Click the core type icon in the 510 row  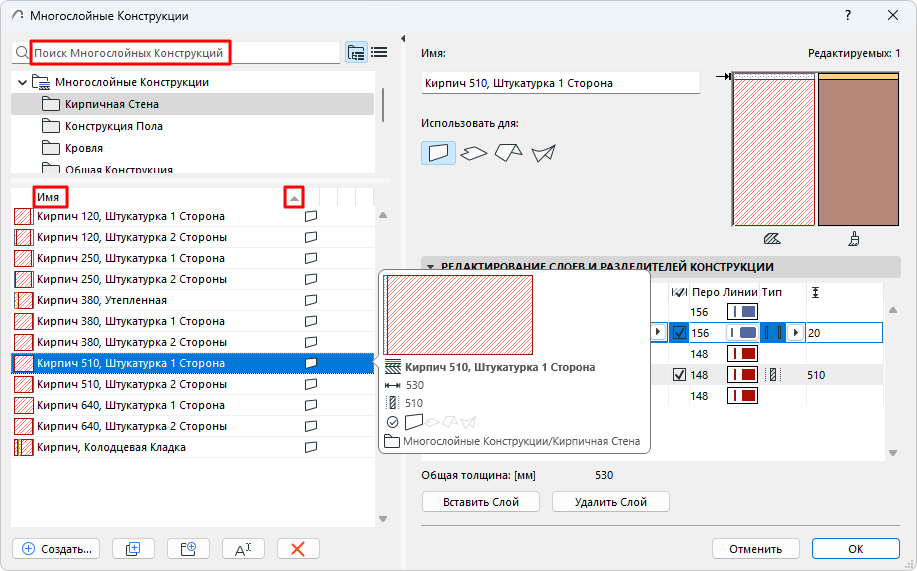point(773,375)
